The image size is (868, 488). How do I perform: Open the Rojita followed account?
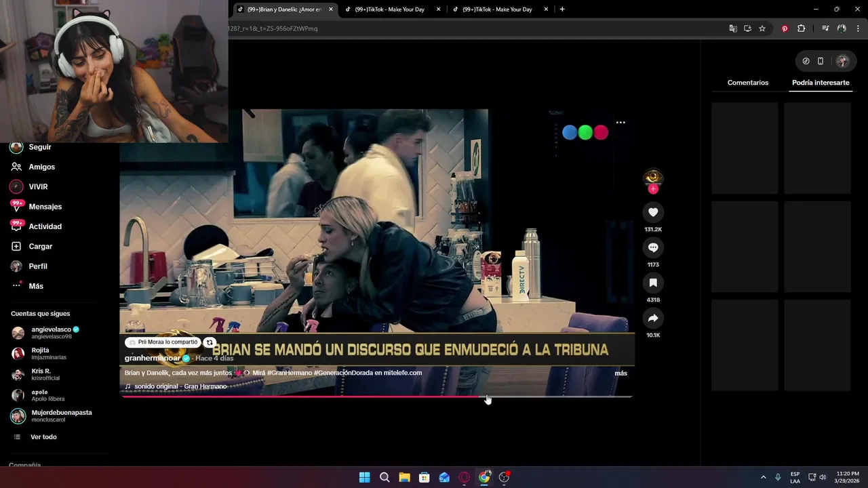[49, 354]
